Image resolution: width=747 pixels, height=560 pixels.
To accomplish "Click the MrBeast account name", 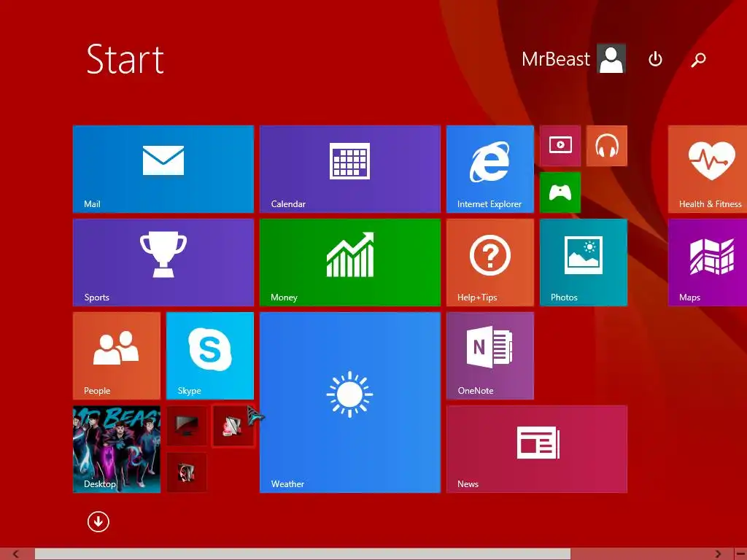I will pyautogui.click(x=555, y=59).
